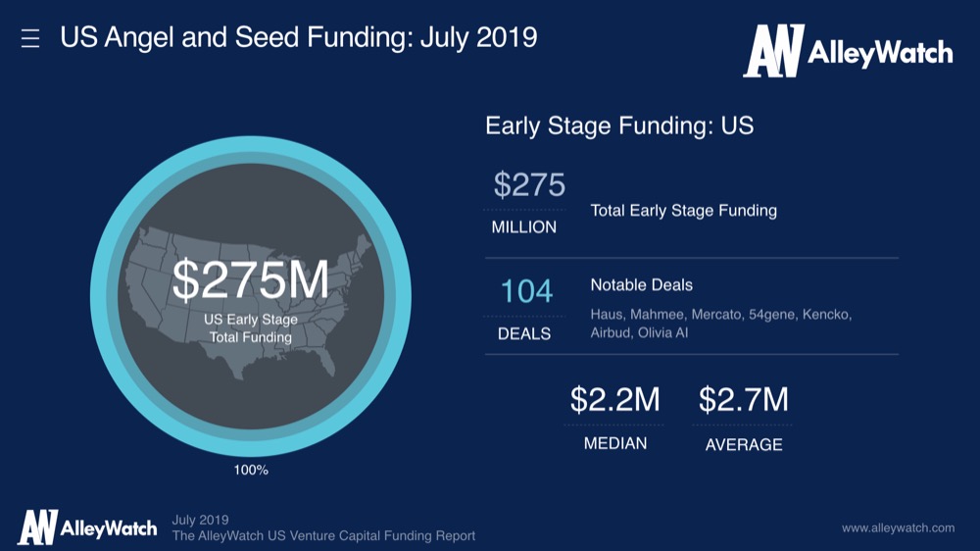The height and width of the screenshot is (551, 980).
Task: Click the Total Early Stage Funding label
Action: pos(683,211)
